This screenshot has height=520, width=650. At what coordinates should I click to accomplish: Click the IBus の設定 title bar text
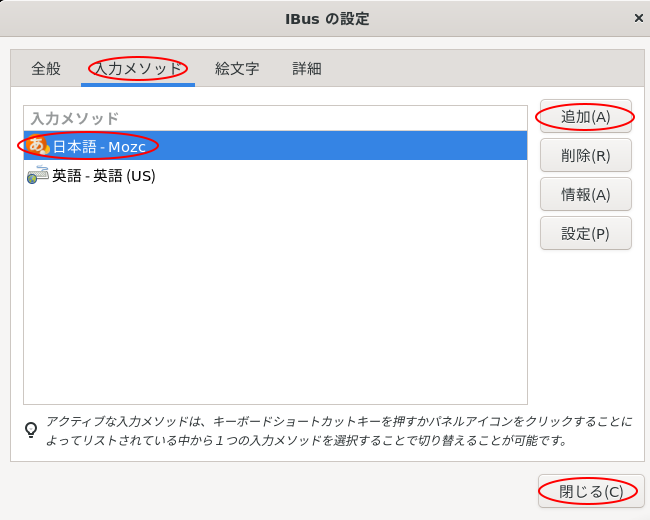(327, 19)
